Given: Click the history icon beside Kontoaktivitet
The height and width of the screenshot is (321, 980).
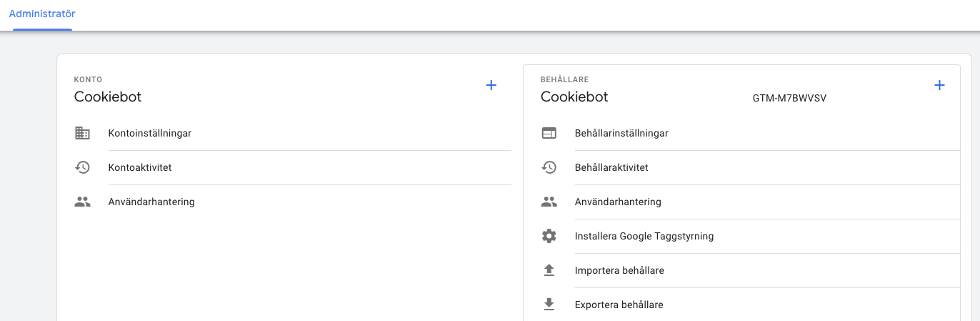Looking at the screenshot, I should pos(83,167).
